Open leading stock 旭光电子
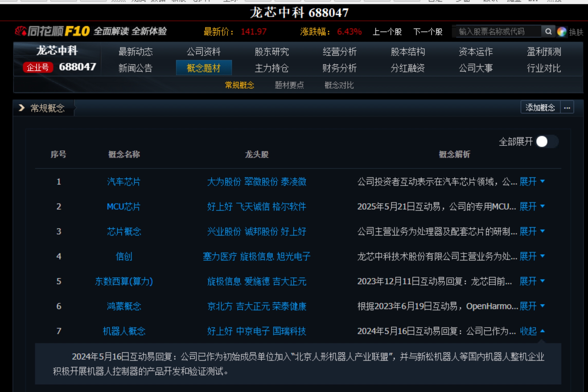Viewport: 588px width, 392px height. [x=293, y=256]
